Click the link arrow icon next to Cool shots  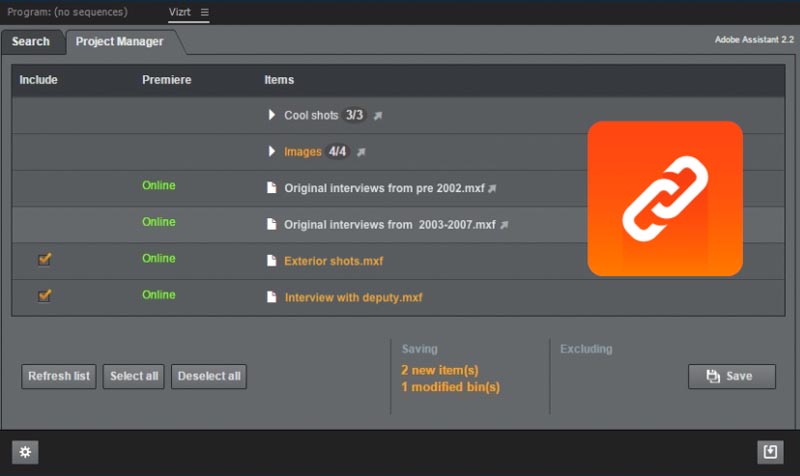[378, 116]
